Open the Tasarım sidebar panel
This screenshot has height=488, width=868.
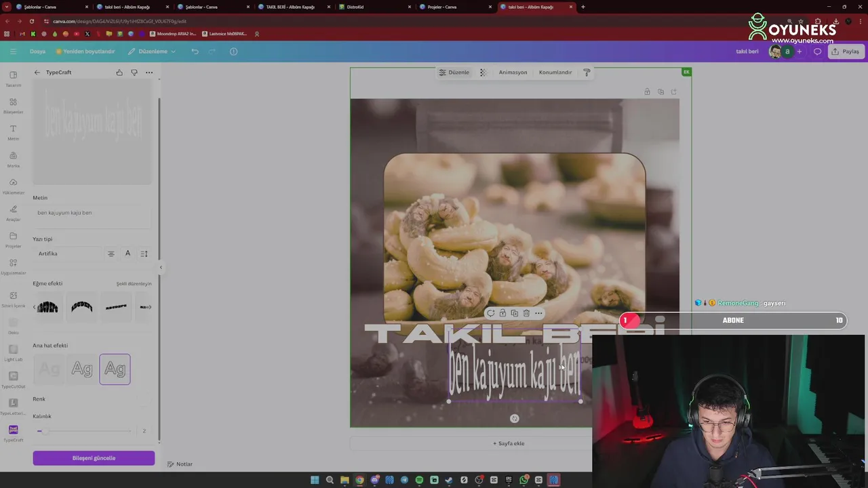click(13, 79)
